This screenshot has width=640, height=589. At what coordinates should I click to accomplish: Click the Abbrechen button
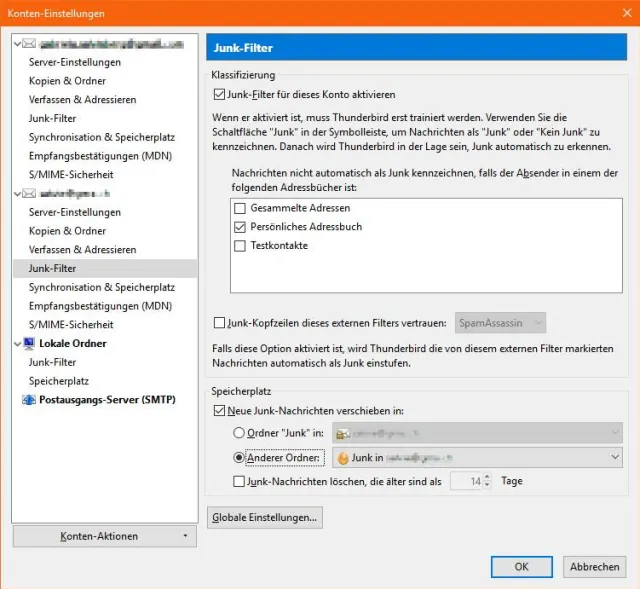[x=595, y=566]
